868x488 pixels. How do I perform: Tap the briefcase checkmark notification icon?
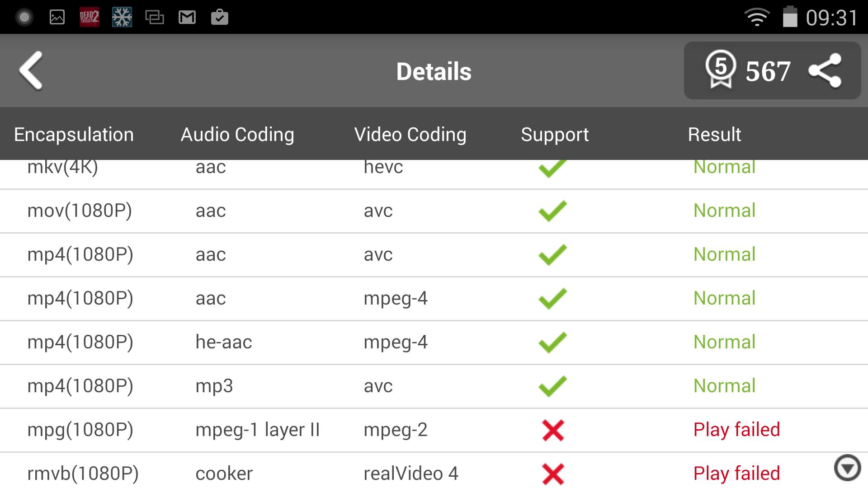coord(220,17)
